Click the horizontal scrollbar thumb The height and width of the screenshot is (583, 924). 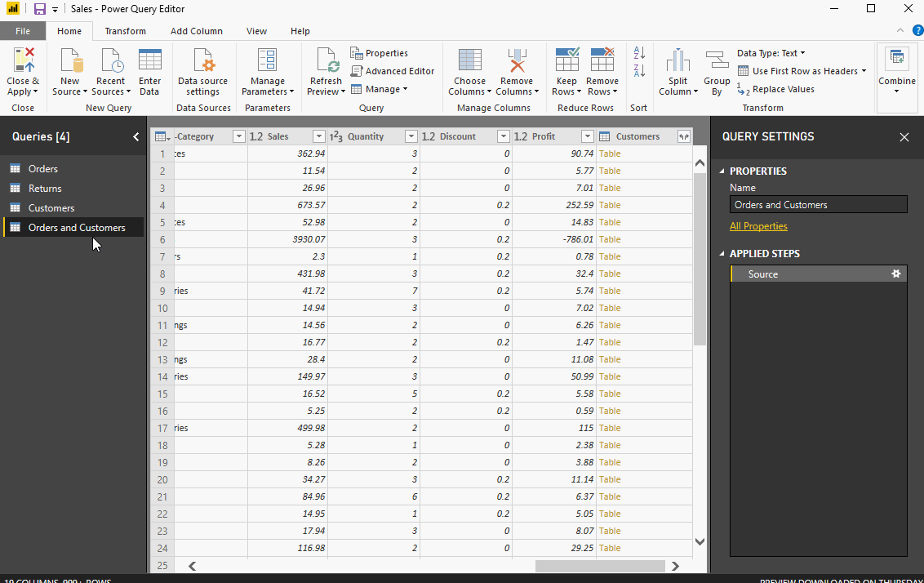[x=600, y=566]
